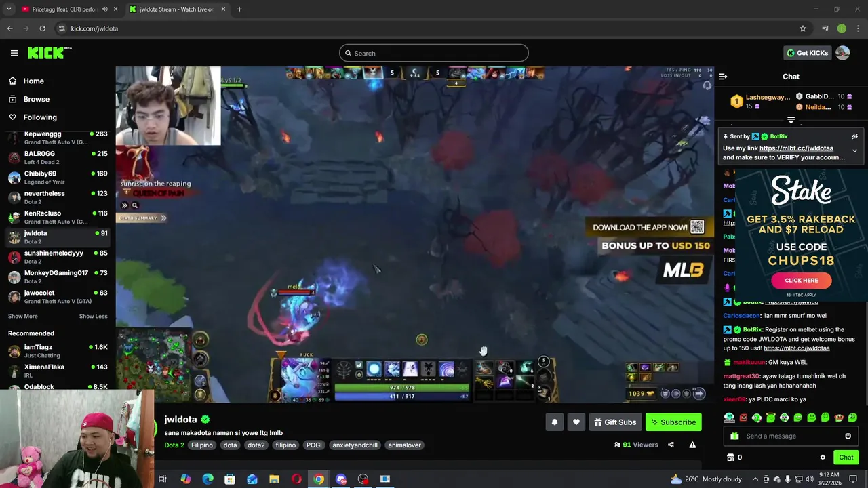Pick the angry red quick emote
This screenshot has width=868, height=488.
(743, 418)
